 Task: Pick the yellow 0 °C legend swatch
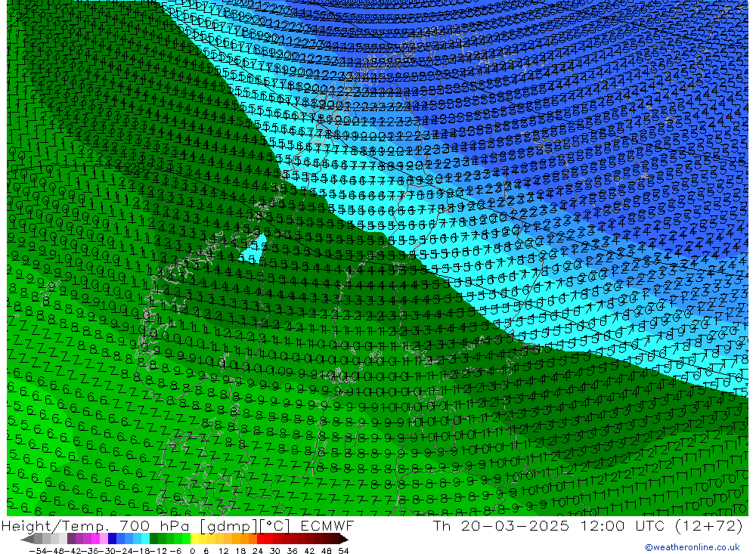tap(195, 539)
